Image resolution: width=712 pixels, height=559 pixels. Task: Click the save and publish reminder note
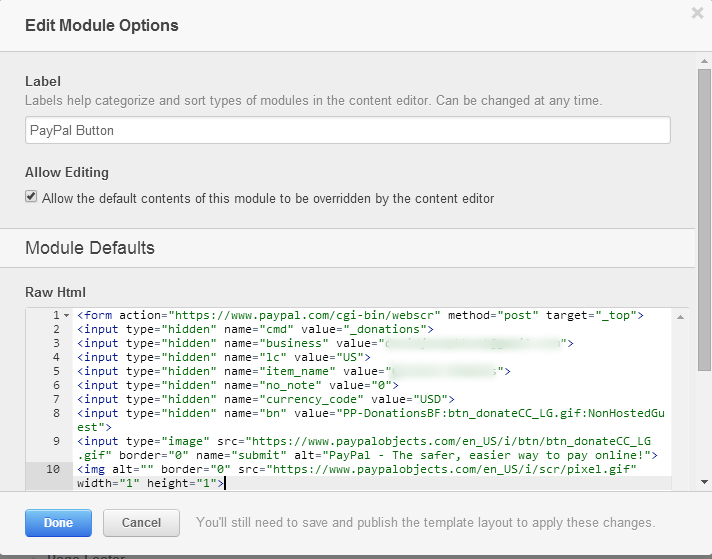tap(425, 523)
